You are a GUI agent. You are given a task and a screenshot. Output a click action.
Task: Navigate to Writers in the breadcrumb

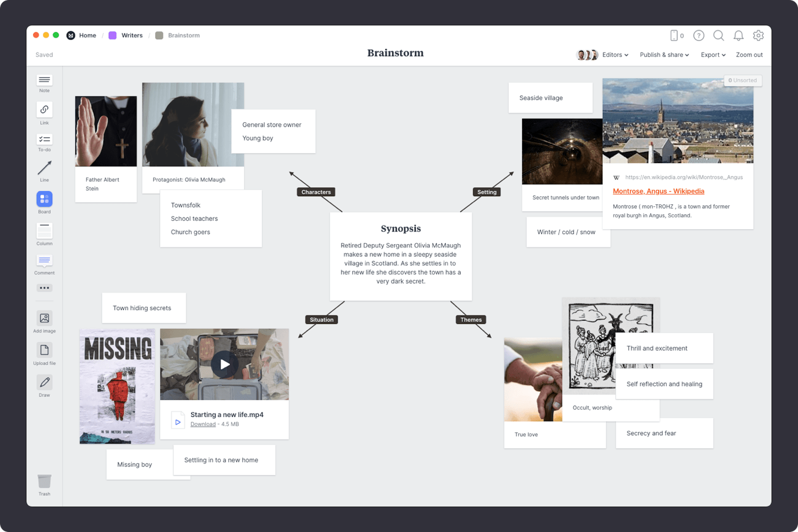click(x=132, y=35)
